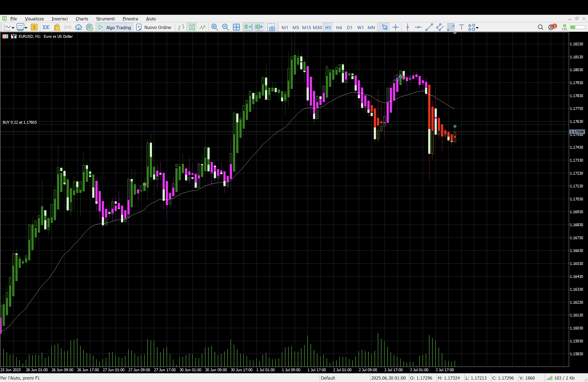The height and width of the screenshot is (382, 588).
Task: Select the crosshair cursor tool
Action: pyautogui.click(x=395, y=27)
